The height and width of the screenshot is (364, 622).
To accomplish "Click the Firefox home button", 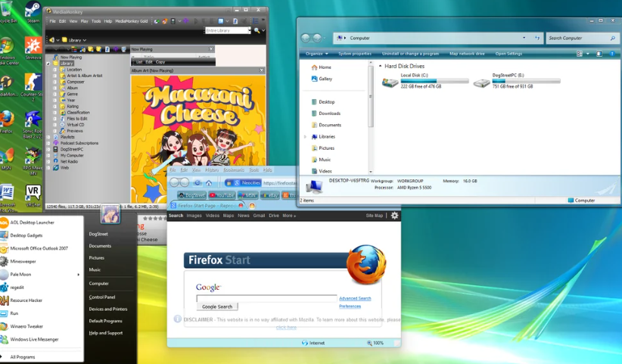I will [209, 183].
